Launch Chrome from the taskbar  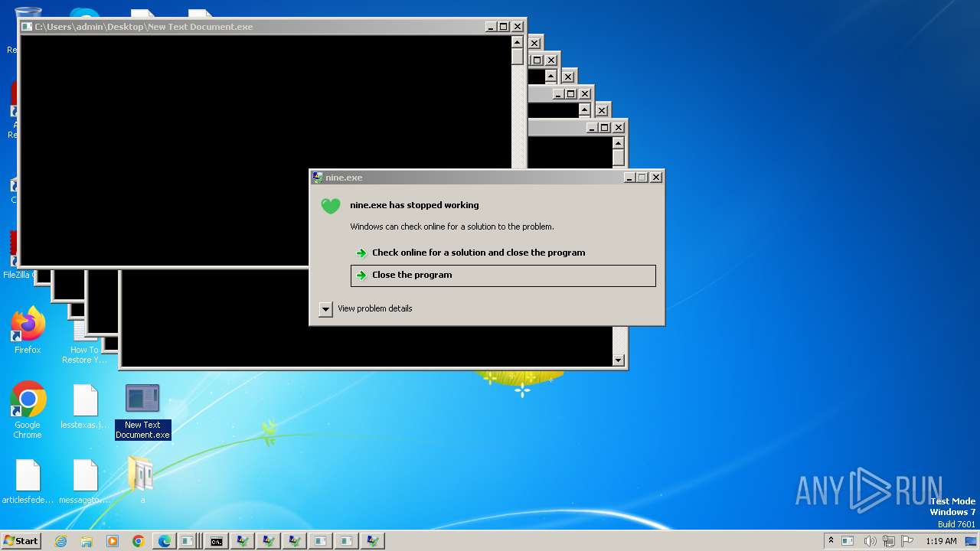pyautogui.click(x=139, y=541)
